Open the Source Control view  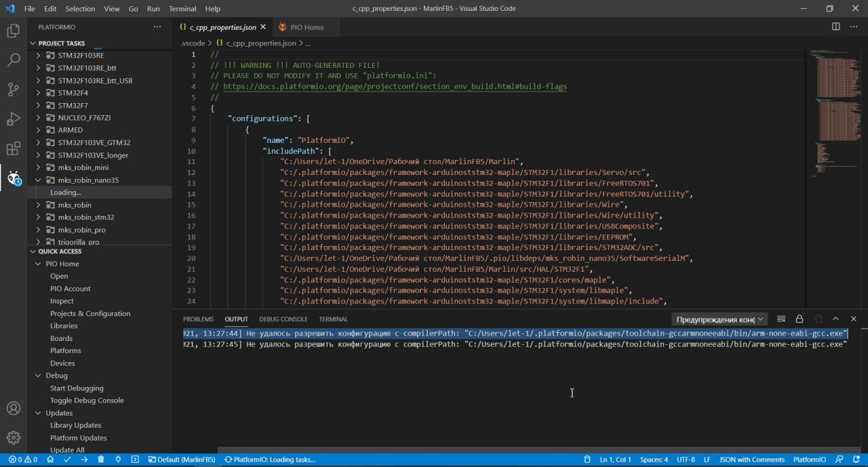(x=13, y=89)
